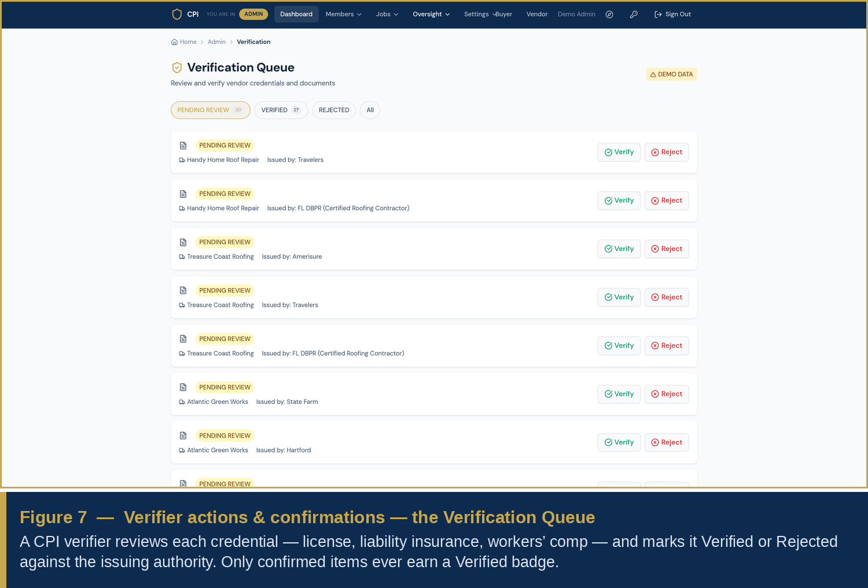868x588 pixels.
Task: Click the Admin breadcrumb link
Action: pos(216,42)
